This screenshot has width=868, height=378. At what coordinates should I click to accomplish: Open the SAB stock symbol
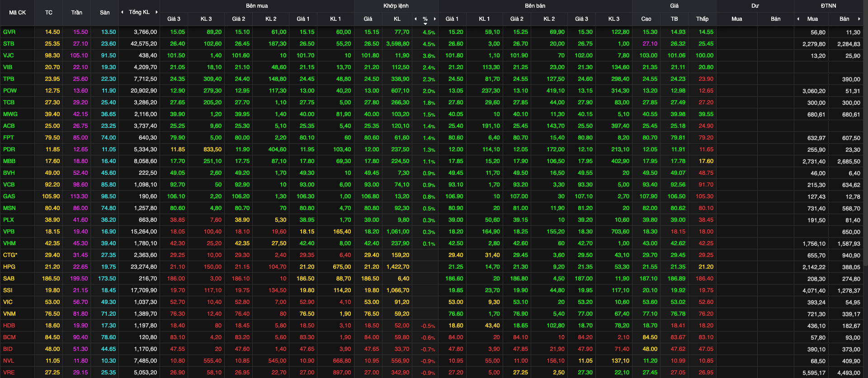click(9, 279)
